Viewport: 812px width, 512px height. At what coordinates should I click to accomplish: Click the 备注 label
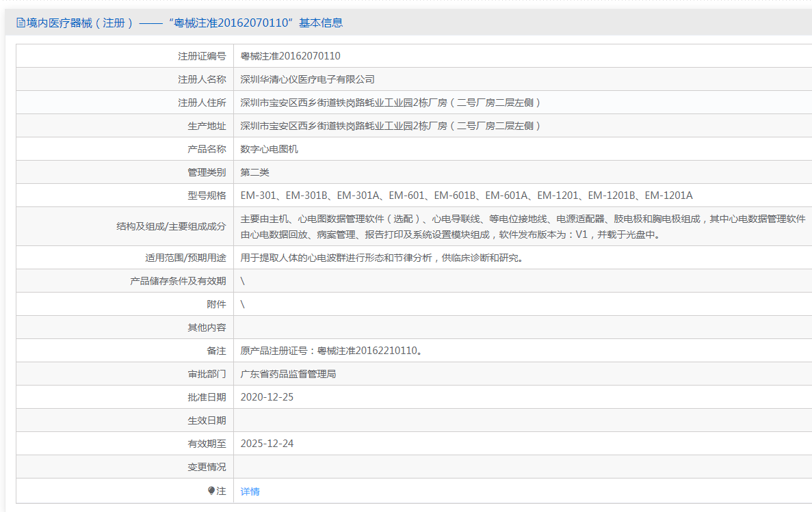pos(216,351)
